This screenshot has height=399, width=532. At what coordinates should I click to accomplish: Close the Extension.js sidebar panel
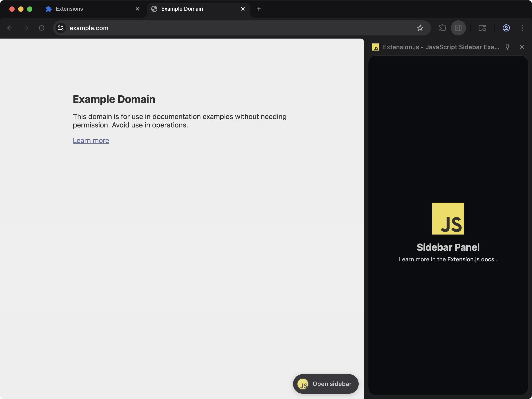point(522,47)
